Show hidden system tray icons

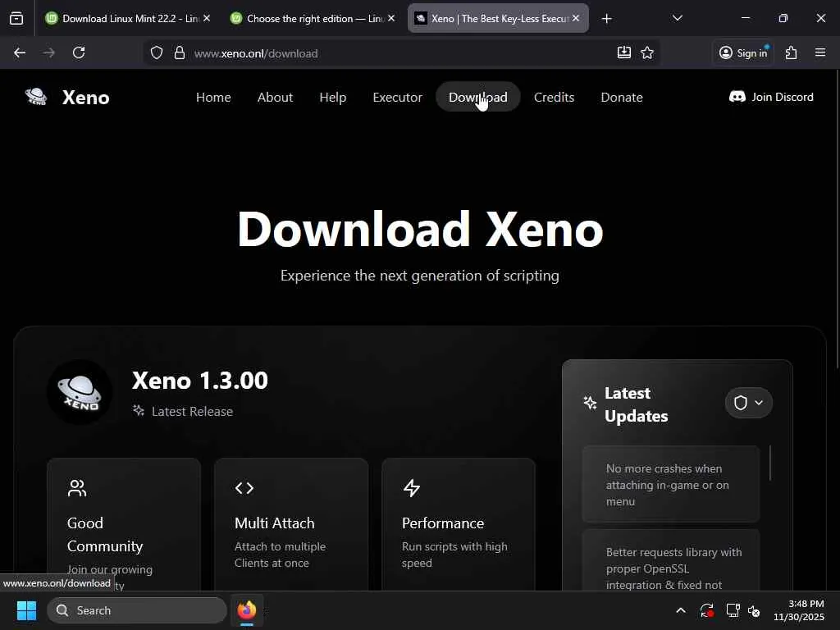pos(681,610)
